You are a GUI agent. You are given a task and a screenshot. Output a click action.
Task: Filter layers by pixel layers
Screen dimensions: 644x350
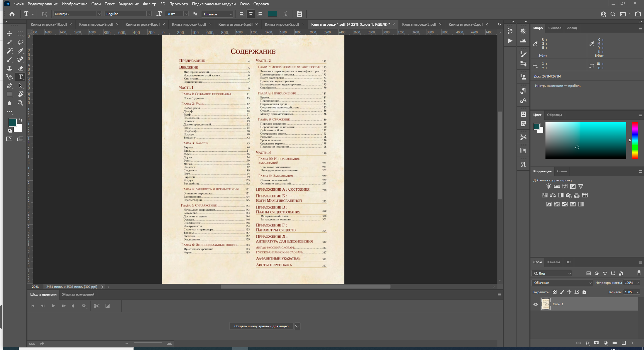pos(589,273)
